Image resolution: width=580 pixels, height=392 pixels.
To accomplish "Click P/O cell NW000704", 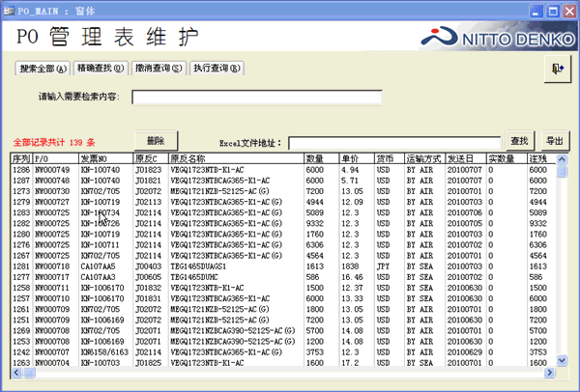I will click(x=52, y=363).
